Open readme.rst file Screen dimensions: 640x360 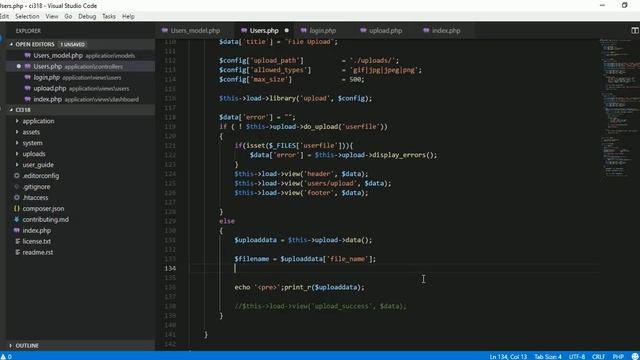[x=38, y=253]
